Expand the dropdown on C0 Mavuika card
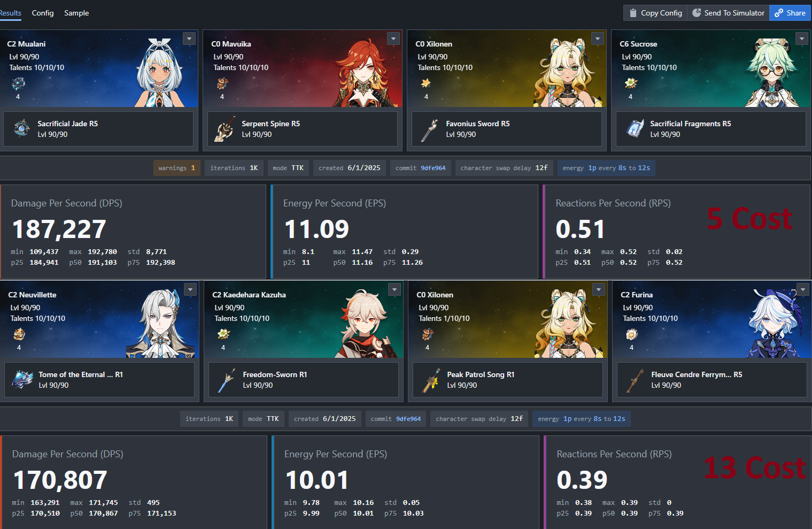Image resolution: width=812 pixels, height=529 pixels. 393,39
